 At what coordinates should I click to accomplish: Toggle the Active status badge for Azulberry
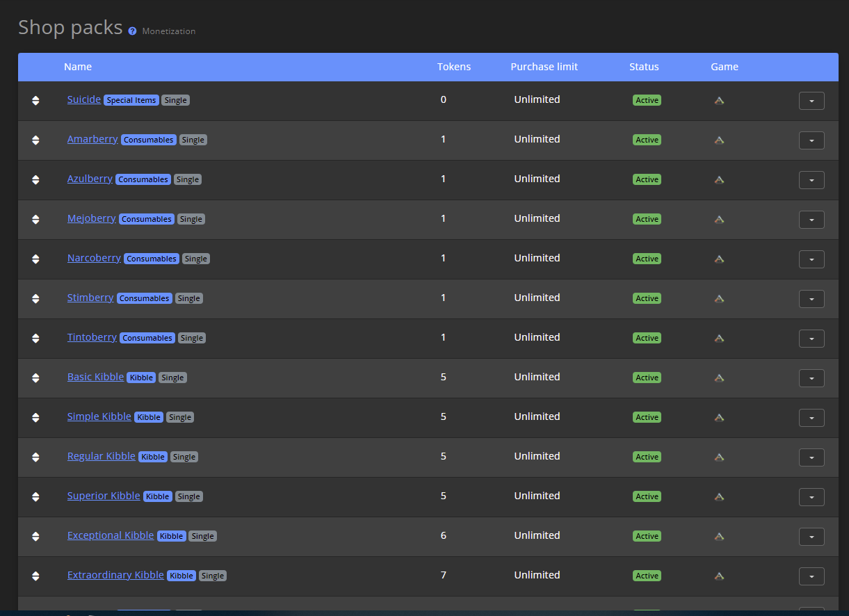point(647,179)
